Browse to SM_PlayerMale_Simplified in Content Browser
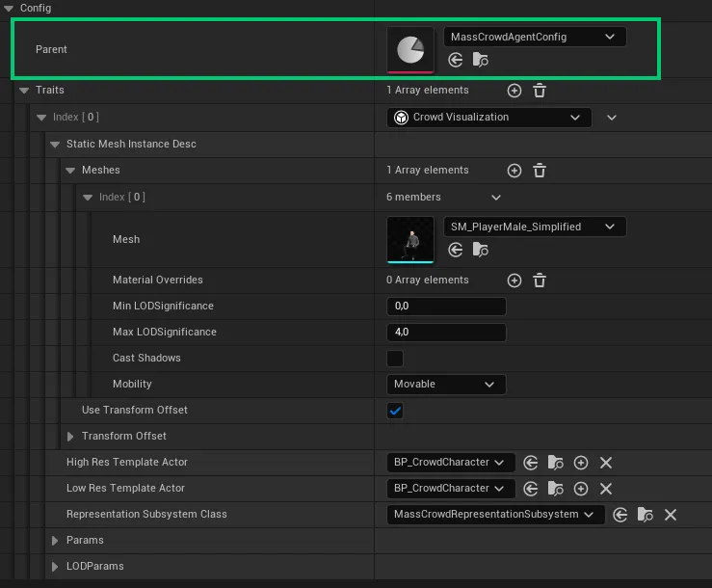Image resolution: width=712 pixels, height=588 pixels. [x=481, y=250]
